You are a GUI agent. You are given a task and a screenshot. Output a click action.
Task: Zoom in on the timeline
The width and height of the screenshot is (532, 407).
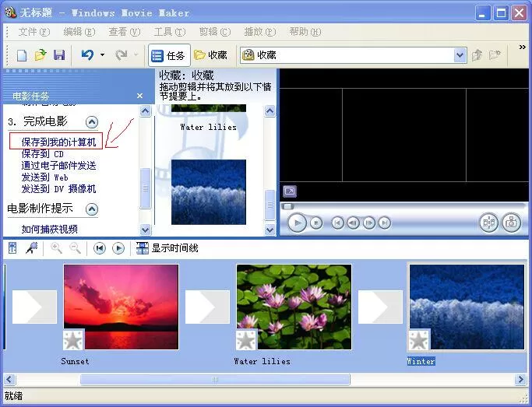pyautogui.click(x=56, y=248)
